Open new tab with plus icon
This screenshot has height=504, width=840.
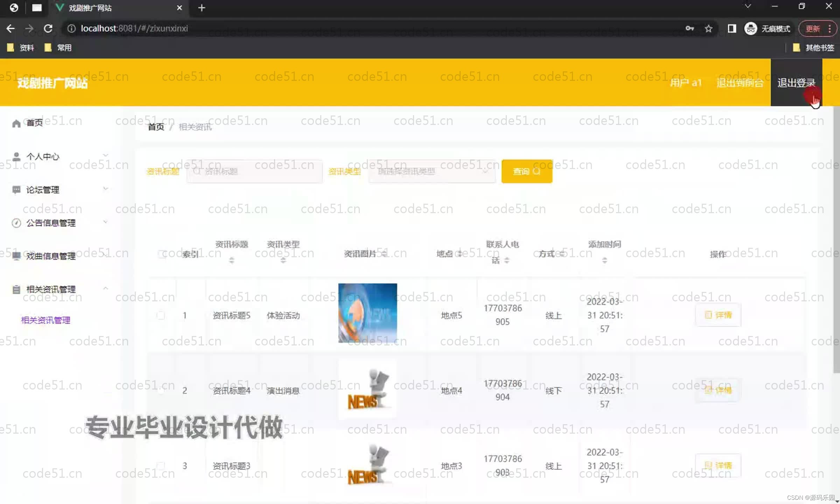[x=202, y=8]
